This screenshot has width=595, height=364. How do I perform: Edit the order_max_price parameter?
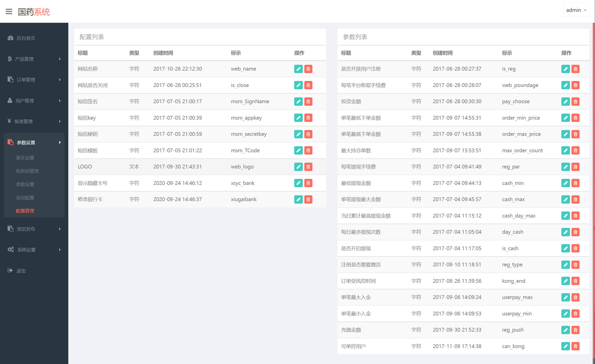(x=566, y=134)
